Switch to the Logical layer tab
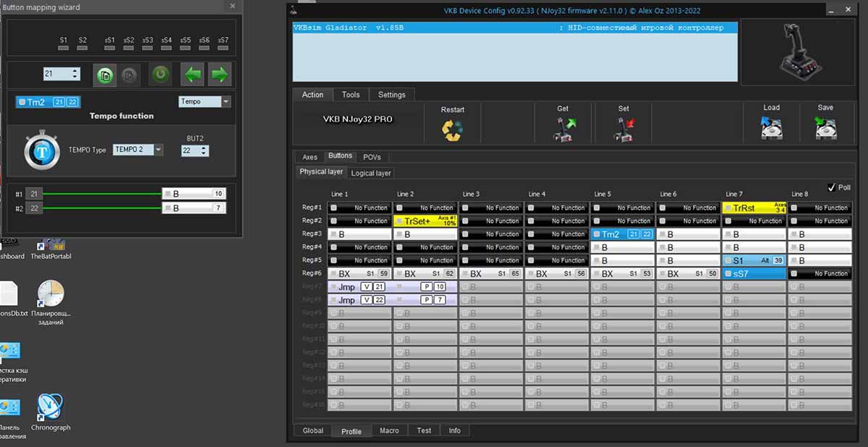868x447 pixels. pos(371,173)
